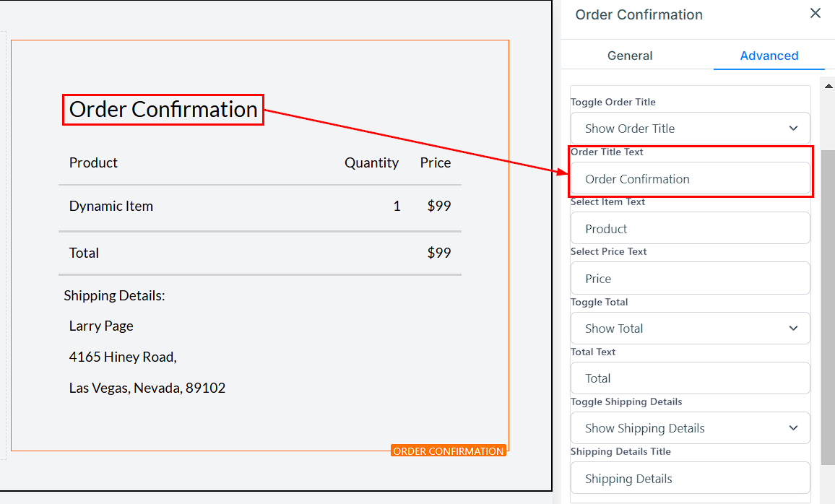Switch to the General tab
Screen dimensions: 835x504
(x=630, y=56)
